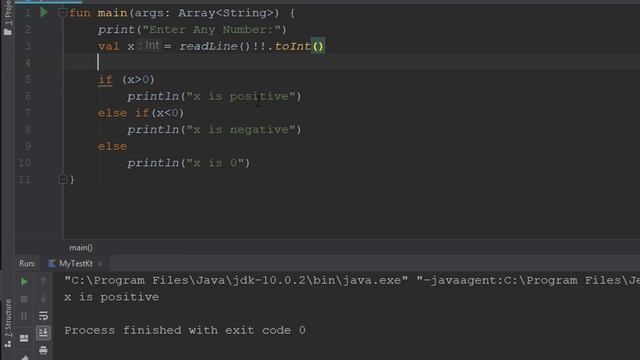Click the java.exe command line in the console
The image size is (640, 360).
(x=352, y=281)
